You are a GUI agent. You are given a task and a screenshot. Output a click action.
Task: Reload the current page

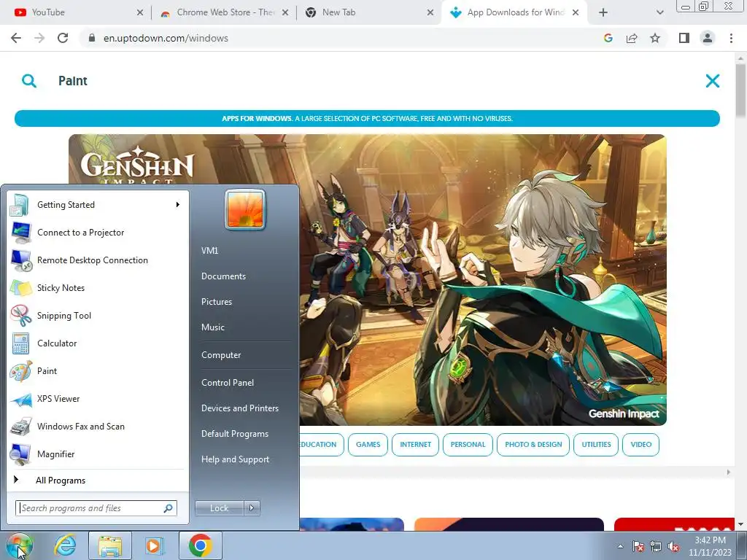click(63, 38)
